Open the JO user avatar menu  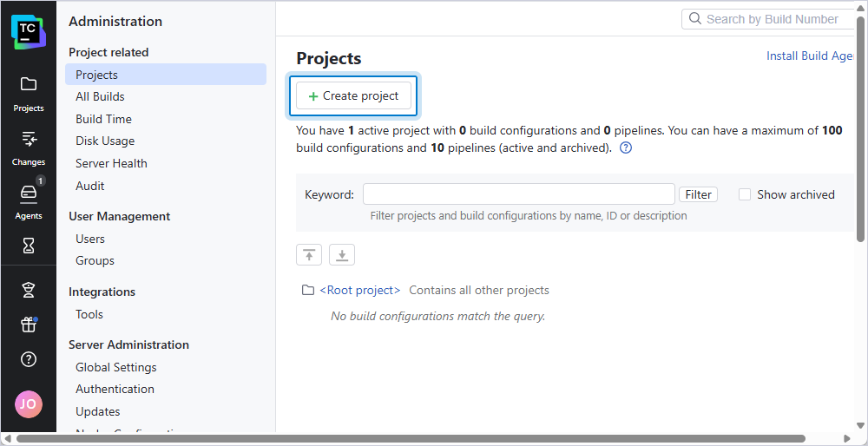click(29, 404)
